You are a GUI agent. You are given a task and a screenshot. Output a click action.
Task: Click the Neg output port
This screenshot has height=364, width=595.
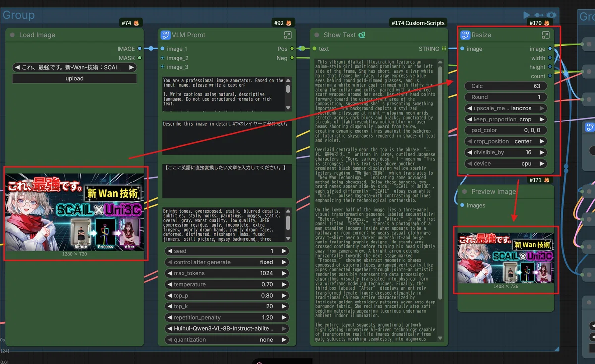(x=292, y=58)
